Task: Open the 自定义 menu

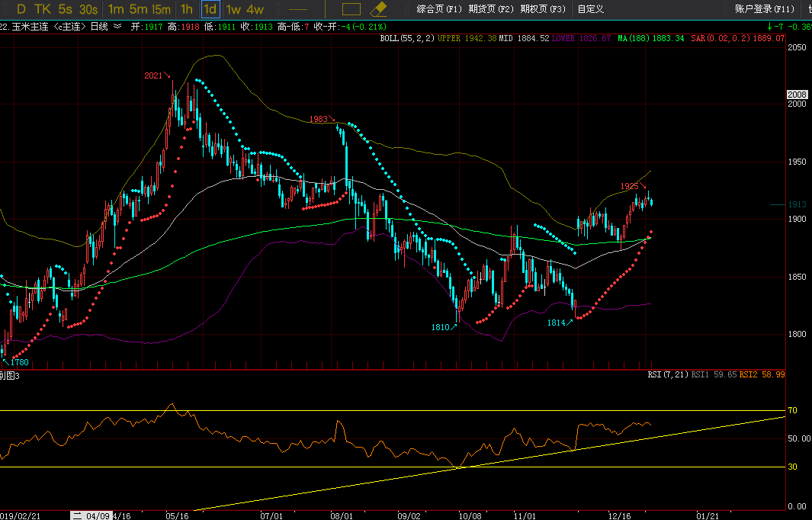Action: [591, 9]
